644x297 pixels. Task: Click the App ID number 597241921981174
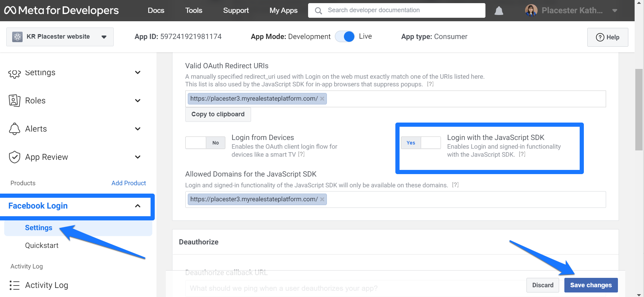point(191,37)
